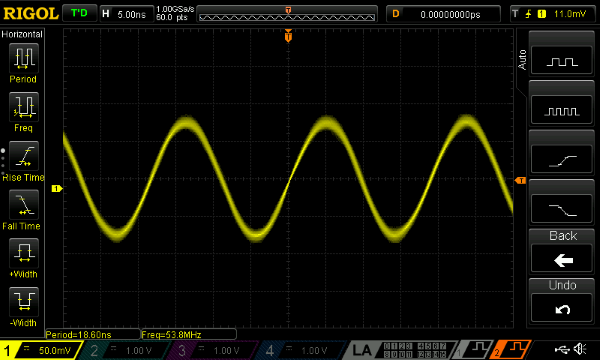Select the +Width measurement icon
This screenshot has height=360, width=600.
click(x=24, y=253)
